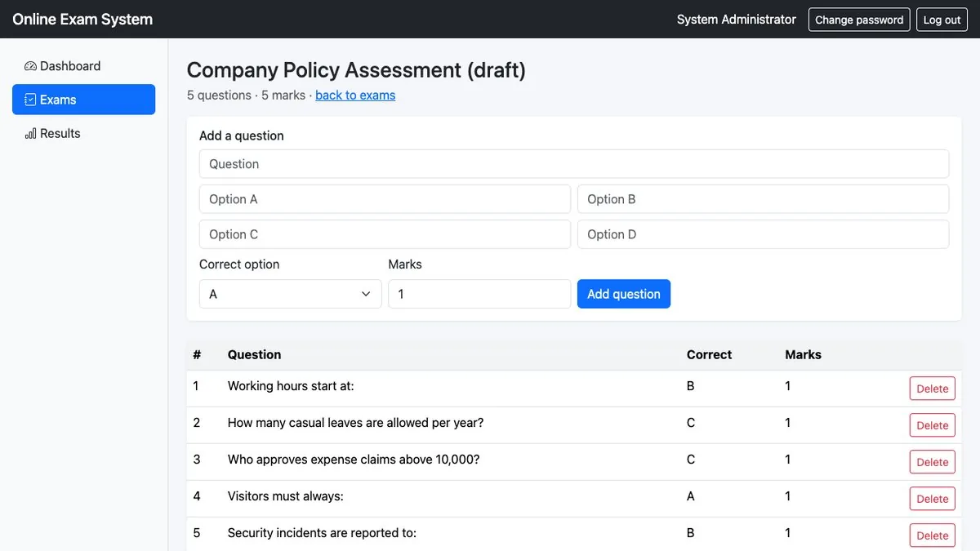Click correct answer A in Visitors row
Viewport: 980px width, 551px height.
[x=691, y=496]
